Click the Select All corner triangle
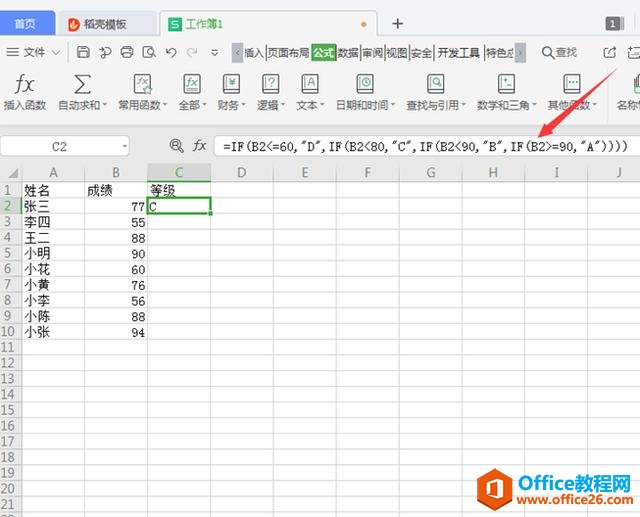 (x=13, y=173)
